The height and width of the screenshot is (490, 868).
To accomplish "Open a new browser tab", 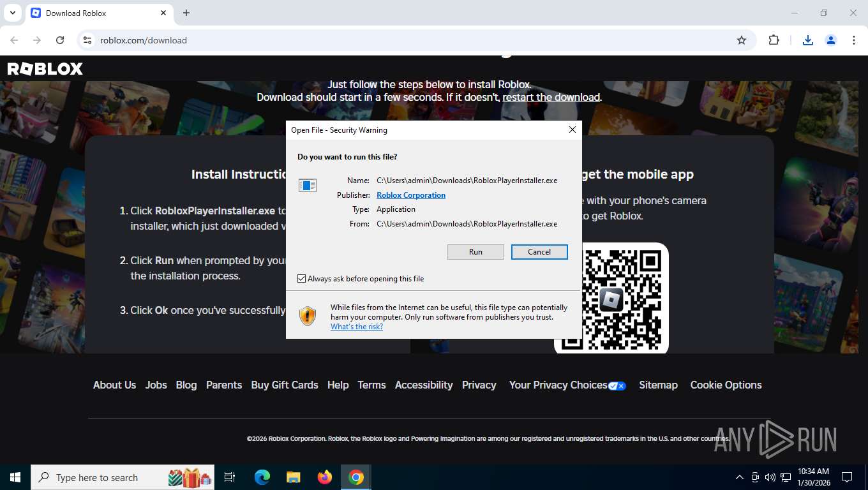I will point(186,13).
